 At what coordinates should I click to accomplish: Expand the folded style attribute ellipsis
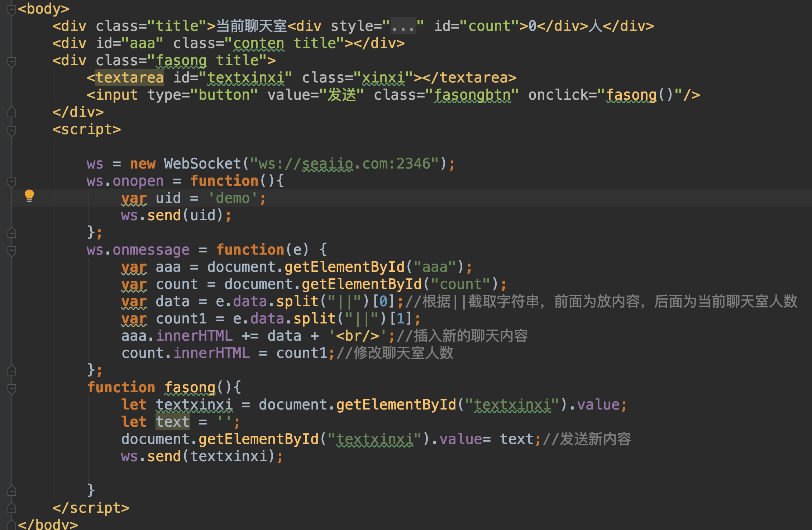coord(403,26)
